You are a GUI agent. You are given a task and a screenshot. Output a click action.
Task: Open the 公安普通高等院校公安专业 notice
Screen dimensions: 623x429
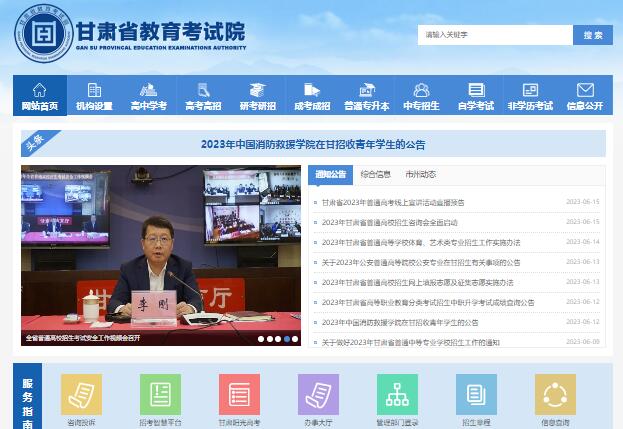click(421, 263)
